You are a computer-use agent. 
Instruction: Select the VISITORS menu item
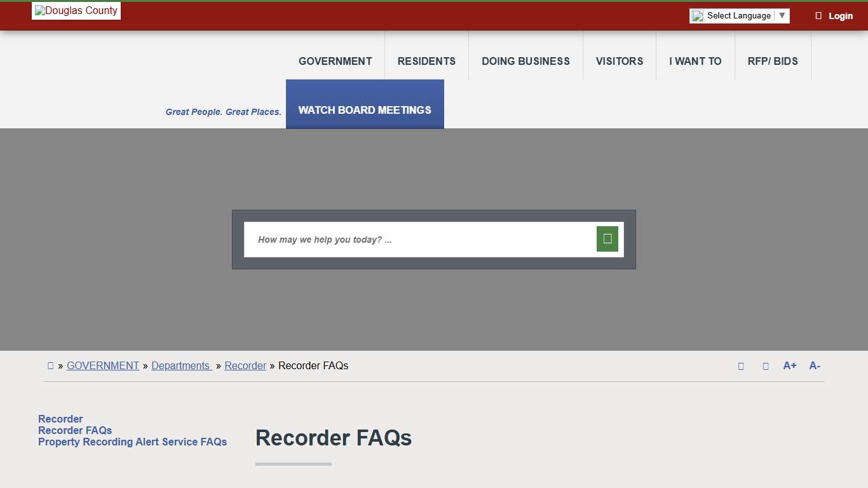tap(619, 61)
